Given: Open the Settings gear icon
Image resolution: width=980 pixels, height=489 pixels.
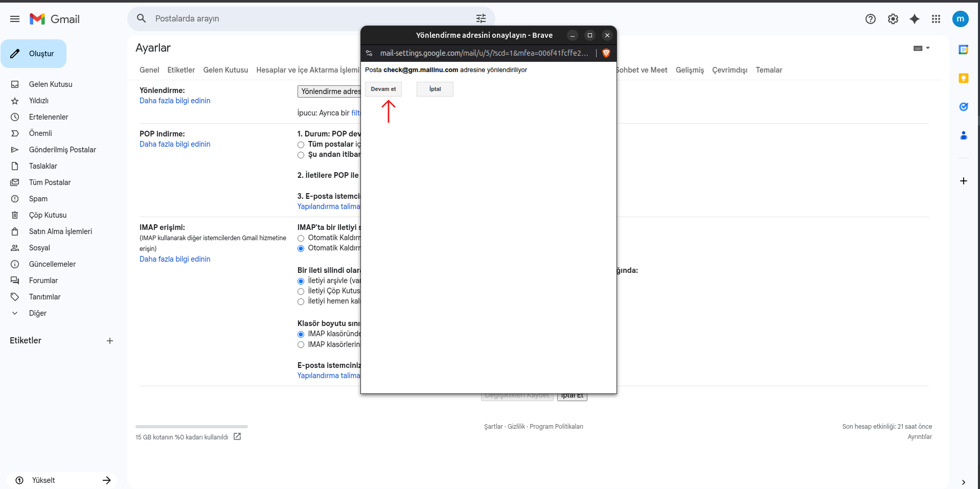Looking at the screenshot, I should [893, 19].
